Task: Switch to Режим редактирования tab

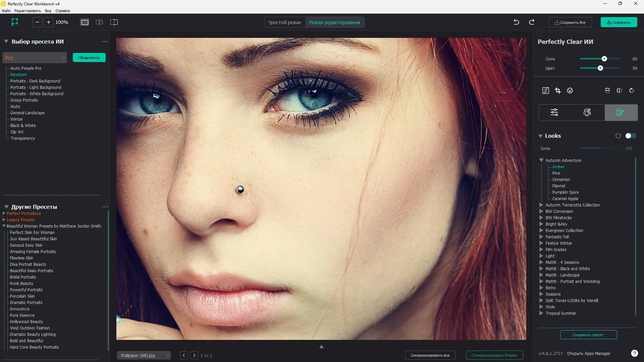Action: 335,23
